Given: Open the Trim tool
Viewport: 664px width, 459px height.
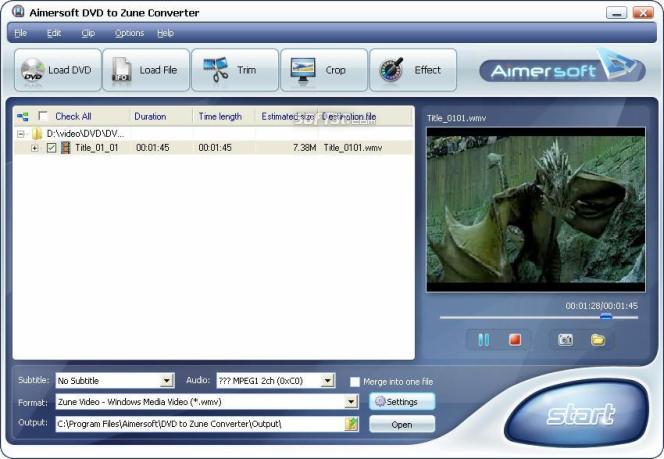Looking at the screenshot, I should 235,70.
